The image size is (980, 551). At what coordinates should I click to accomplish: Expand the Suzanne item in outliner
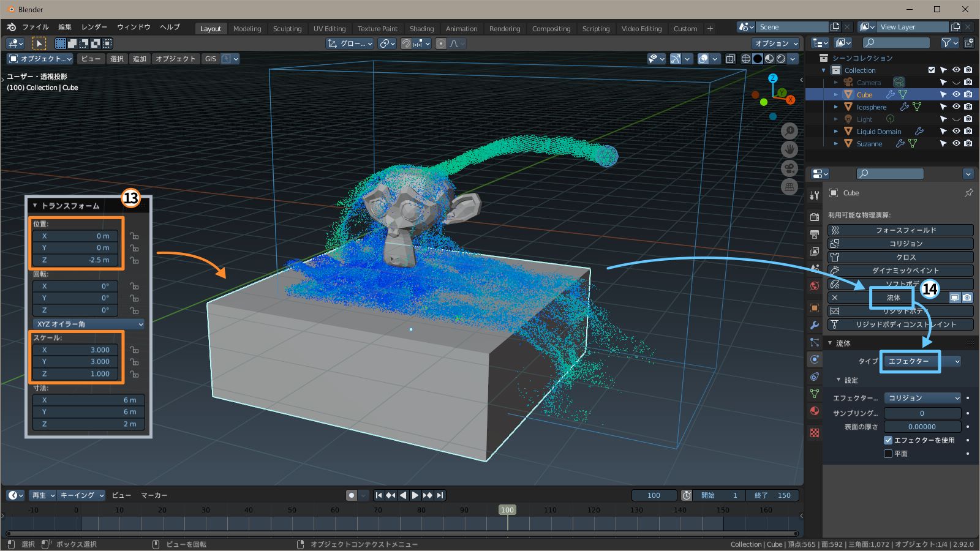tap(835, 143)
